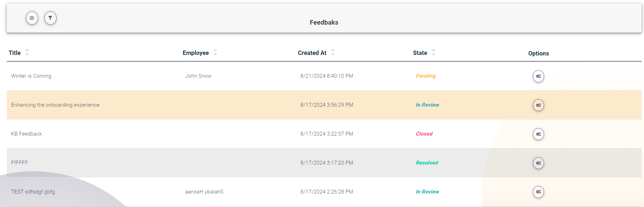The height and width of the screenshot is (207, 644).
Task: Toggle sort order on Employee column
Action: coord(215,53)
